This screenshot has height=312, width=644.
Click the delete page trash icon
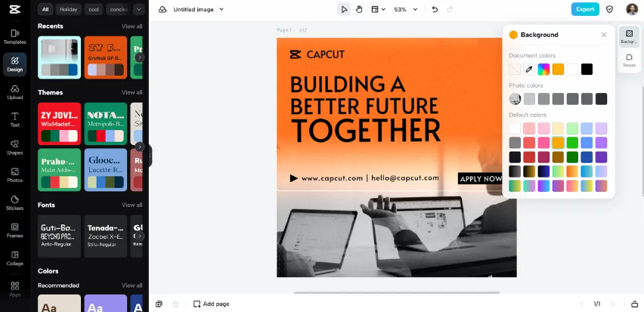176,304
